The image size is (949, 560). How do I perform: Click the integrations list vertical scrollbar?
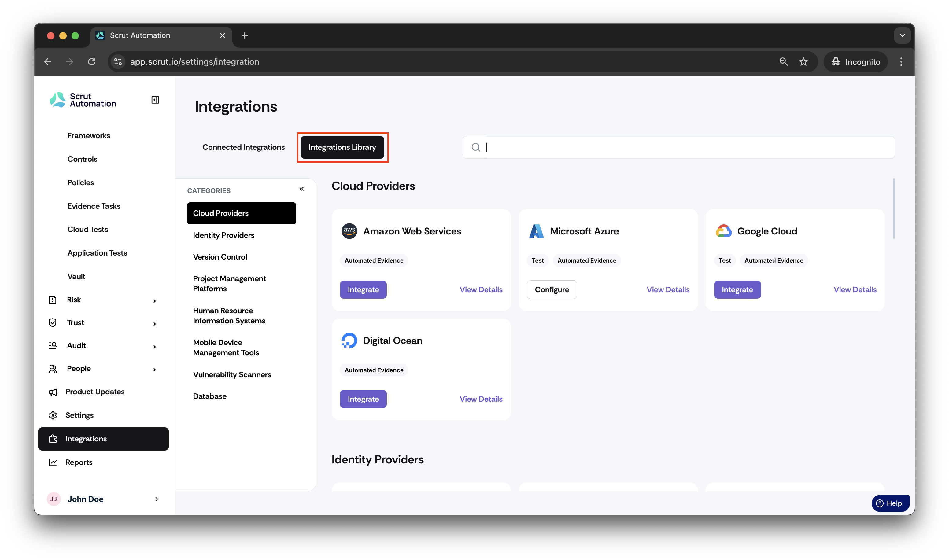tap(893, 209)
